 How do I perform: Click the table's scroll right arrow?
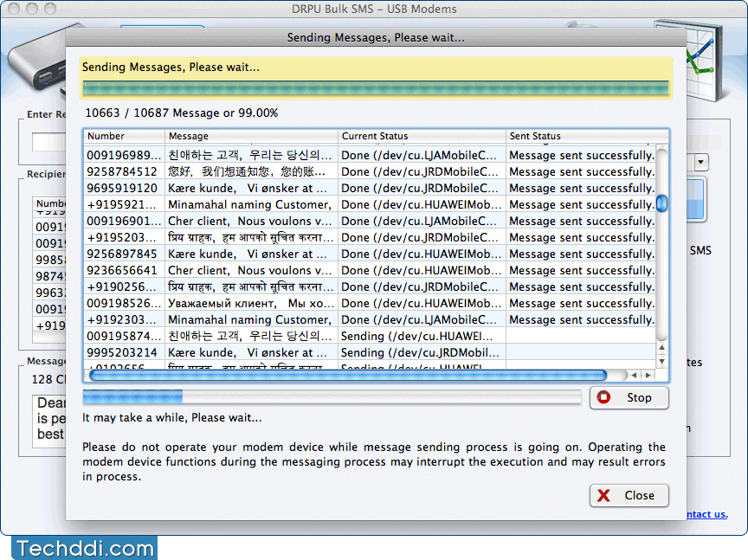(648, 376)
